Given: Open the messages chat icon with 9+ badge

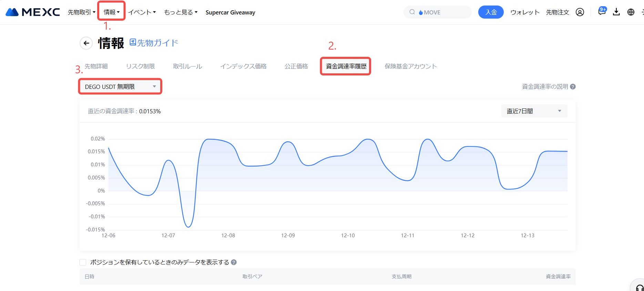Looking at the screenshot, I should tap(602, 12).
